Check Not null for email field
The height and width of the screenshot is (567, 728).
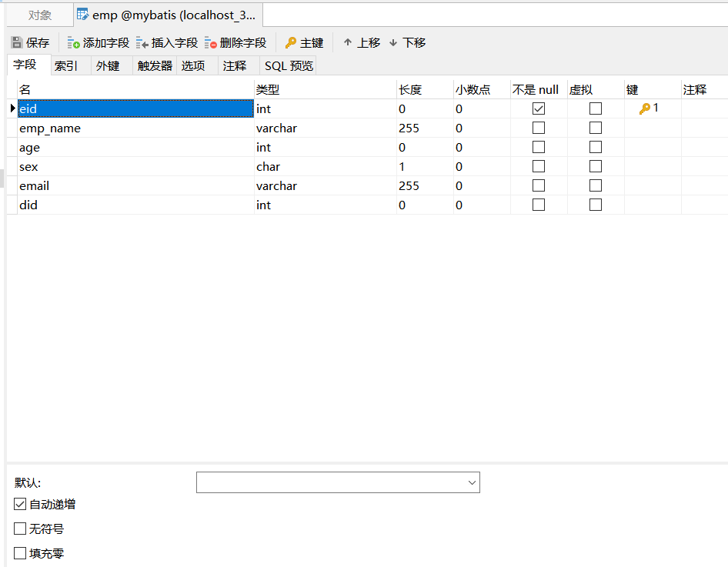(x=539, y=185)
